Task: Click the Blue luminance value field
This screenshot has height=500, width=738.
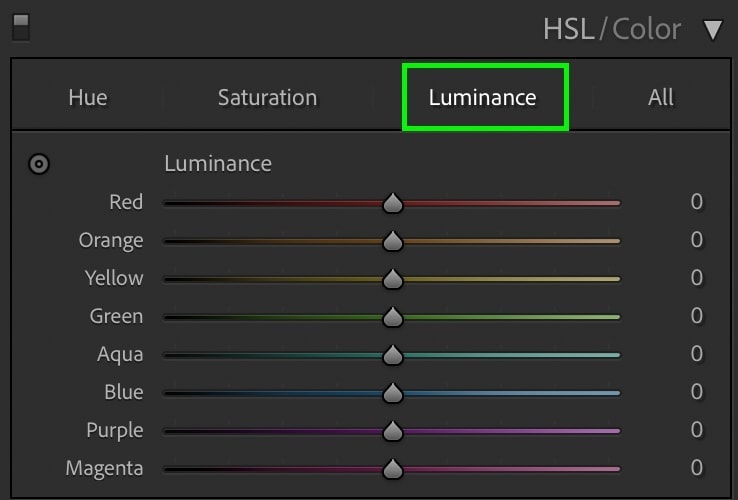Action: (697, 392)
